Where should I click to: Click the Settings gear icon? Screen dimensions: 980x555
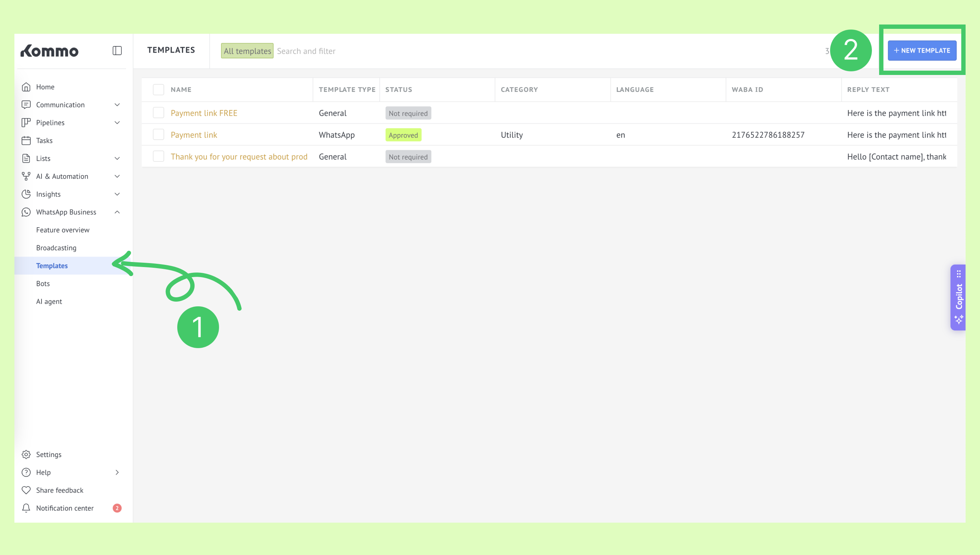point(26,454)
